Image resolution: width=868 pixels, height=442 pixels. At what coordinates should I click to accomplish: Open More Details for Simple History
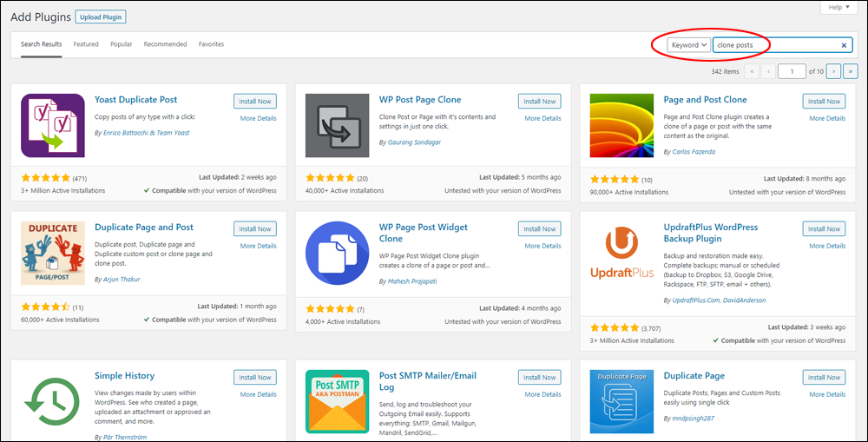(258, 394)
